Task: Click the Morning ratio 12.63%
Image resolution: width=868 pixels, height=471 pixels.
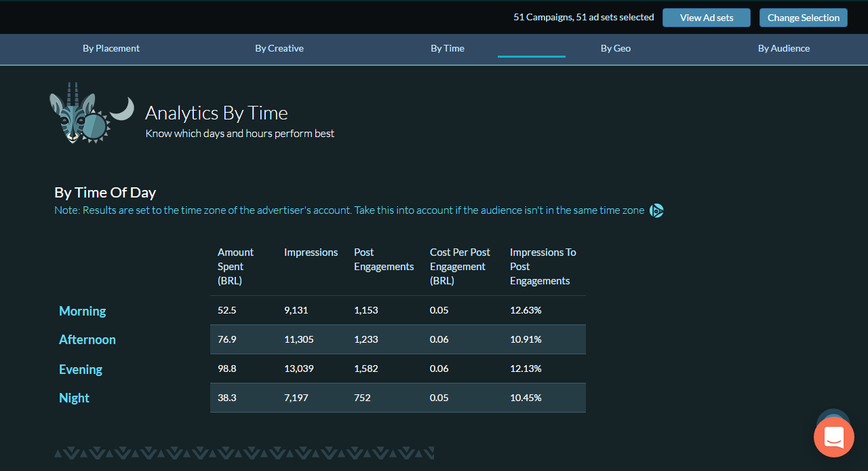Action: tap(526, 310)
